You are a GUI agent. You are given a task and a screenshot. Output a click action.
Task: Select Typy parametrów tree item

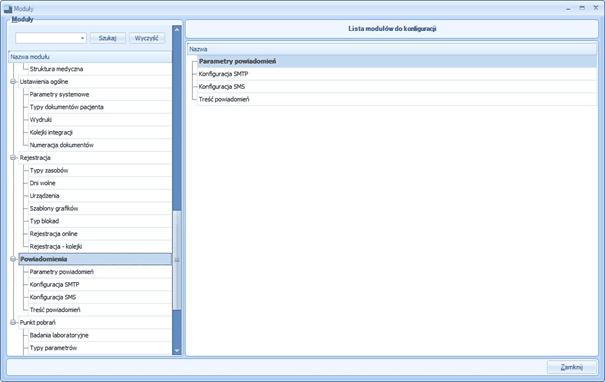coord(53,348)
